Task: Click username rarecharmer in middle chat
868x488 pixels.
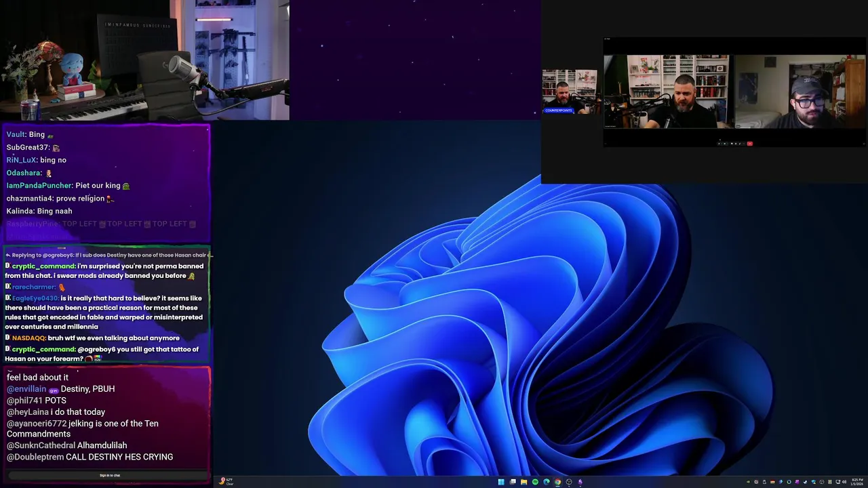Action: pyautogui.click(x=34, y=287)
